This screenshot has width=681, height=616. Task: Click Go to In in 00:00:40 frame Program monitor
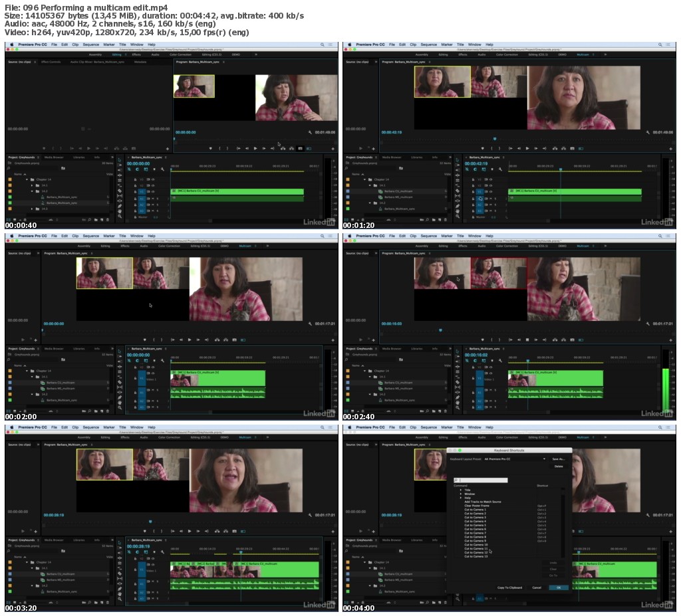point(239,148)
